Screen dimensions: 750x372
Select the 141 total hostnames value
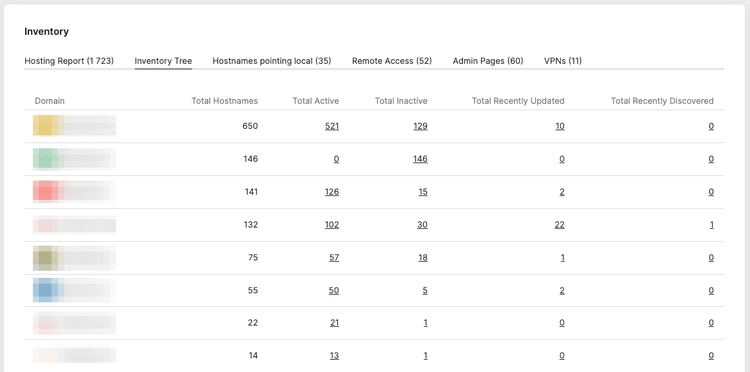point(251,192)
